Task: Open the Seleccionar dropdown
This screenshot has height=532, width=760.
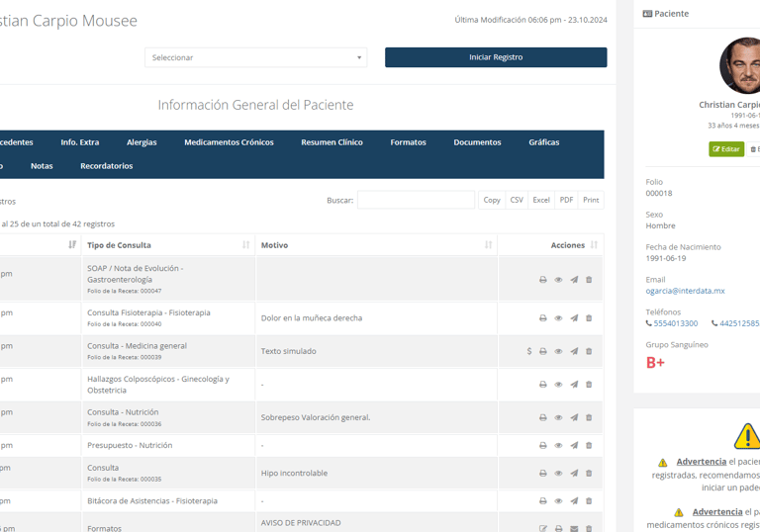Action: coord(255,57)
